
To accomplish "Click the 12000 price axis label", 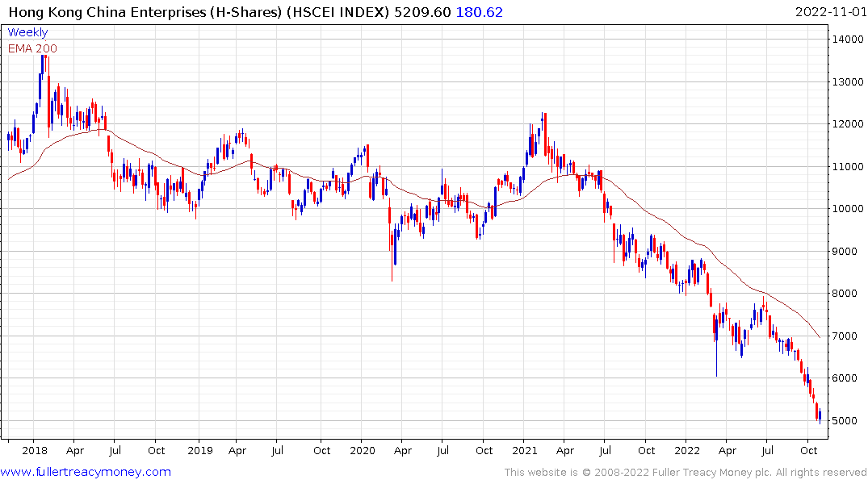I will (x=848, y=124).
